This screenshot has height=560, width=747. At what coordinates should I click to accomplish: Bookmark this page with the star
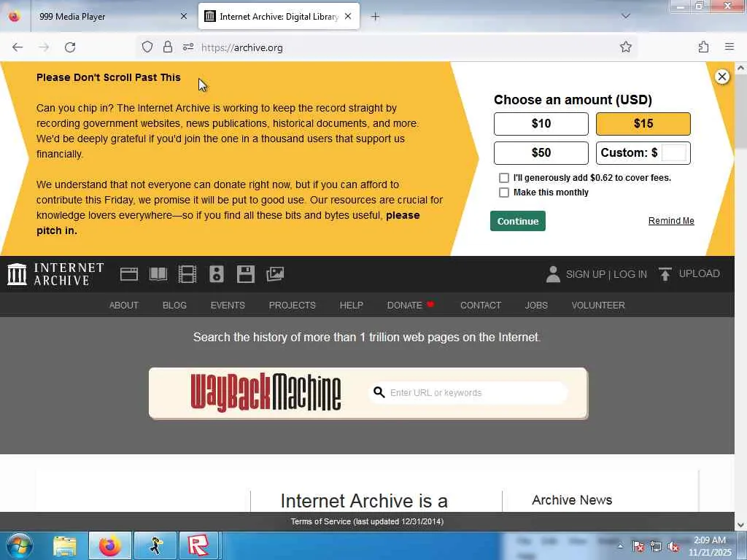pyautogui.click(x=625, y=47)
